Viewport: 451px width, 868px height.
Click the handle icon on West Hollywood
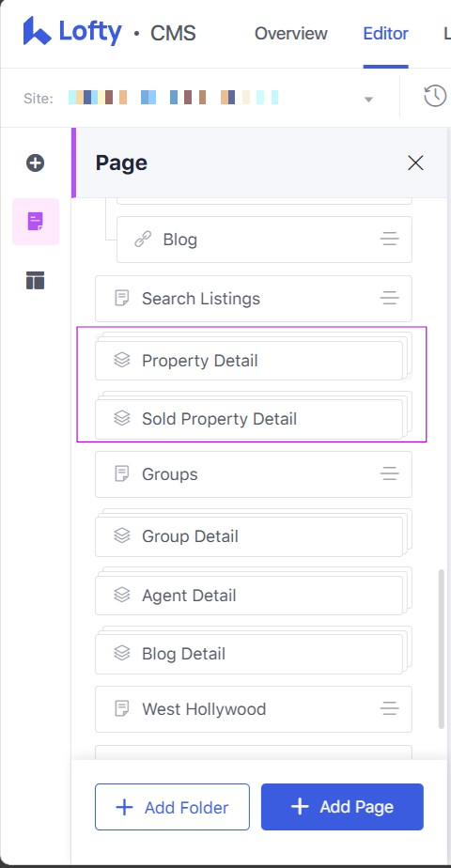pos(390,709)
